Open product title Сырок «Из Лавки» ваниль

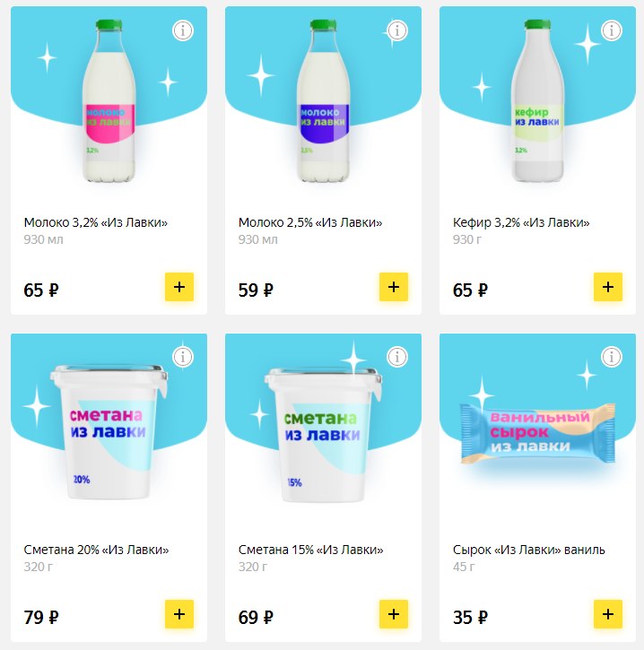(x=528, y=550)
